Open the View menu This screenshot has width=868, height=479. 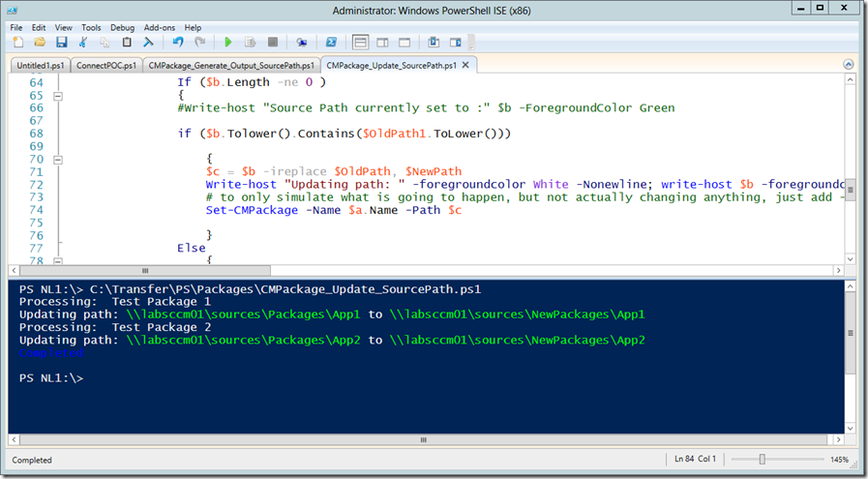(x=63, y=27)
